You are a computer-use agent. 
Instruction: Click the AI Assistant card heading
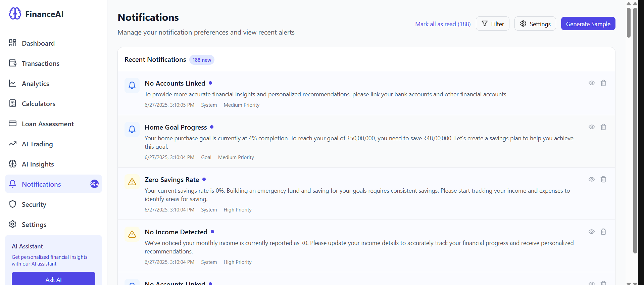pos(27,246)
